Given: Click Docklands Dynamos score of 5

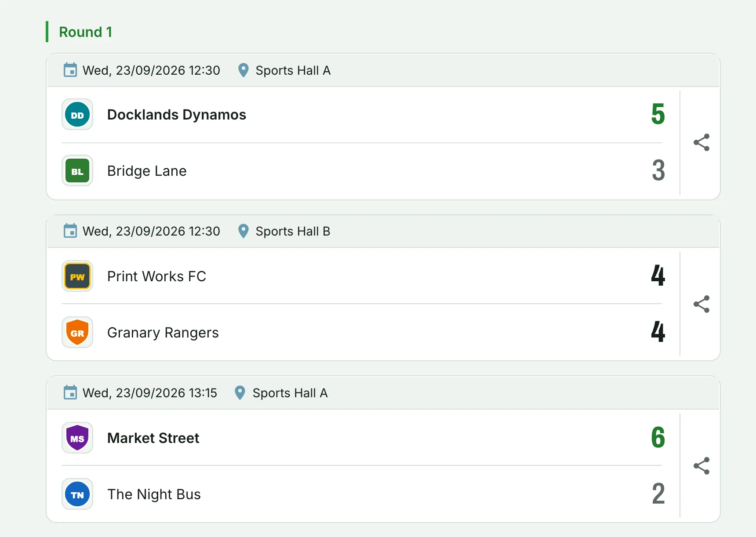Looking at the screenshot, I should tap(658, 114).
